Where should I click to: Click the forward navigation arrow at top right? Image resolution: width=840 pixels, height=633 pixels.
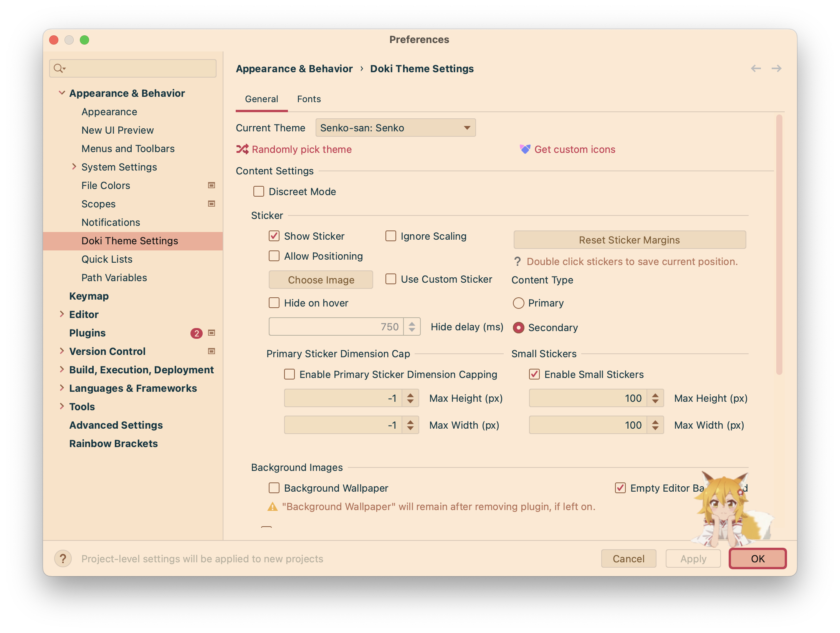(777, 68)
